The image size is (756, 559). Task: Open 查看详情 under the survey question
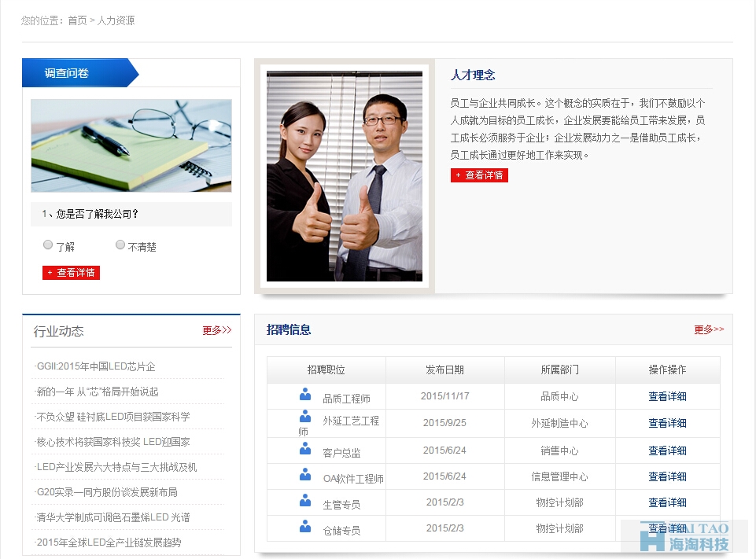point(71,273)
